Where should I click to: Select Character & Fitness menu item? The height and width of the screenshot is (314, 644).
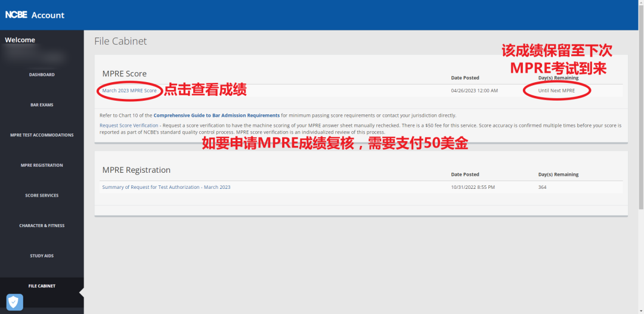42,225
